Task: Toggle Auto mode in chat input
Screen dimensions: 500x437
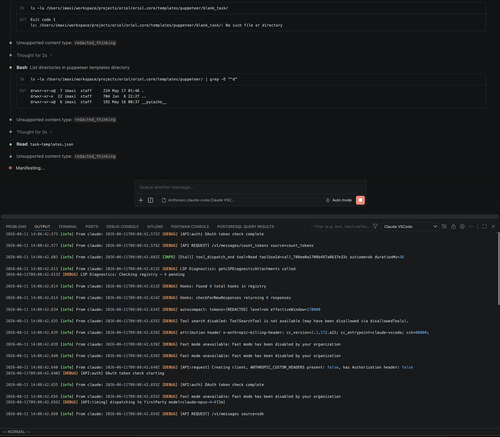Action: pos(338,200)
